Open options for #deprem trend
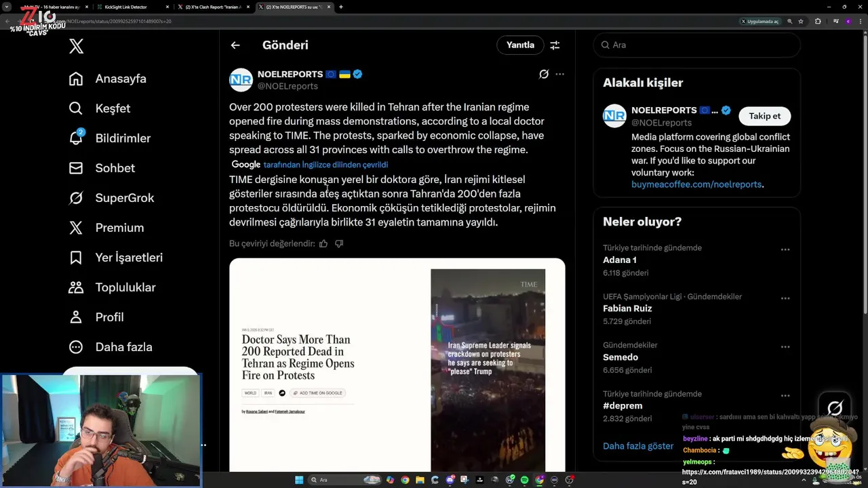Image resolution: width=868 pixels, height=488 pixels. coord(785,396)
